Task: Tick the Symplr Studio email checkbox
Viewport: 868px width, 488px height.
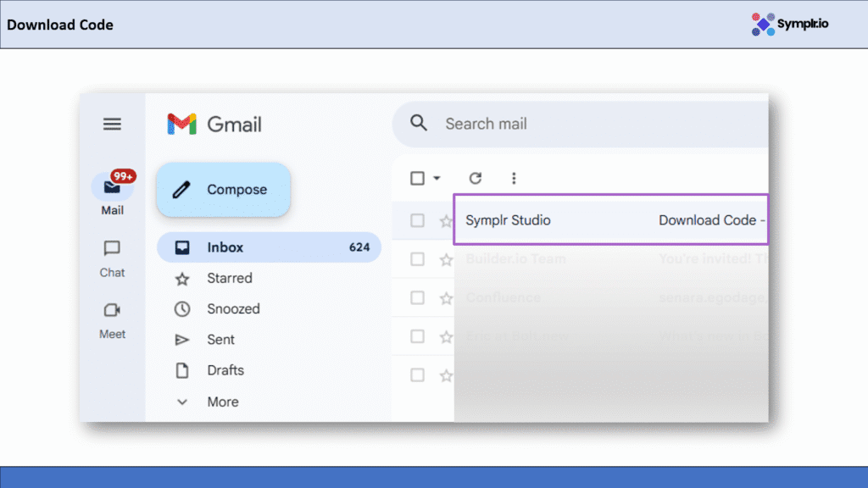Action: point(417,221)
